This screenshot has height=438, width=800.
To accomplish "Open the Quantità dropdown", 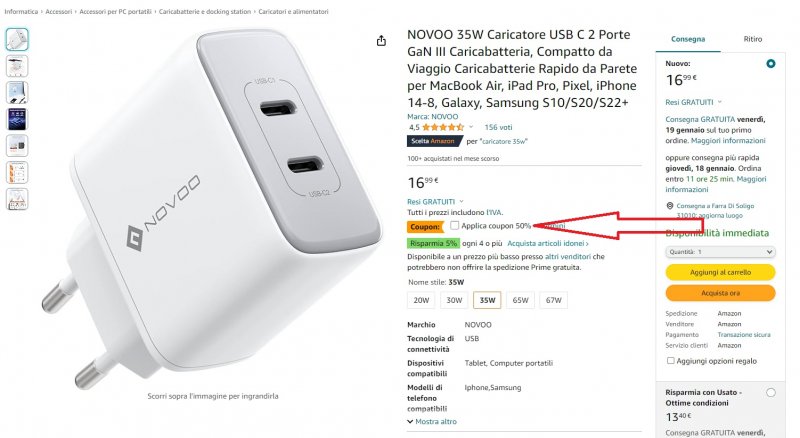I will (x=720, y=252).
